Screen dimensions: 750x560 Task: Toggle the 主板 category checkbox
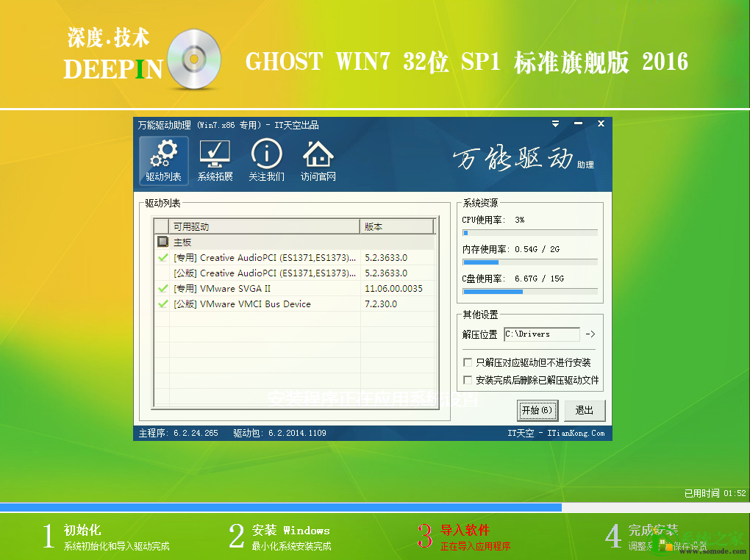click(x=162, y=242)
